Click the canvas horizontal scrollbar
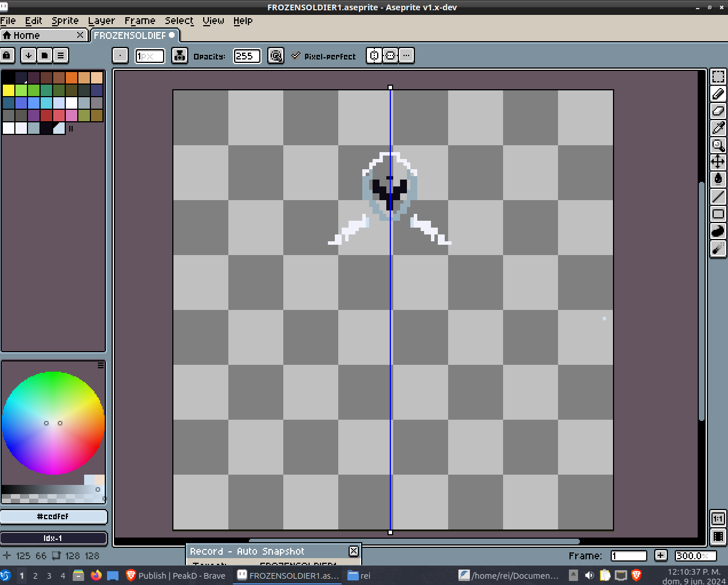Viewport: 728px width, 585px height. pos(414,541)
